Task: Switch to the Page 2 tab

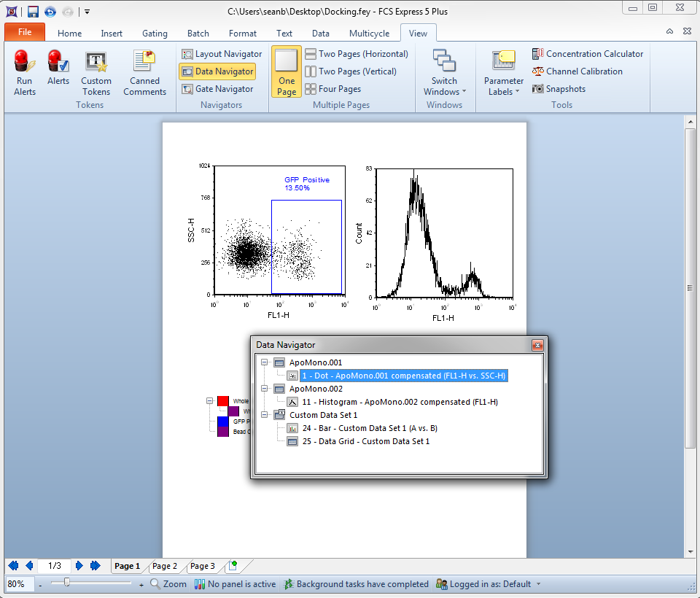Action: click(x=165, y=566)
